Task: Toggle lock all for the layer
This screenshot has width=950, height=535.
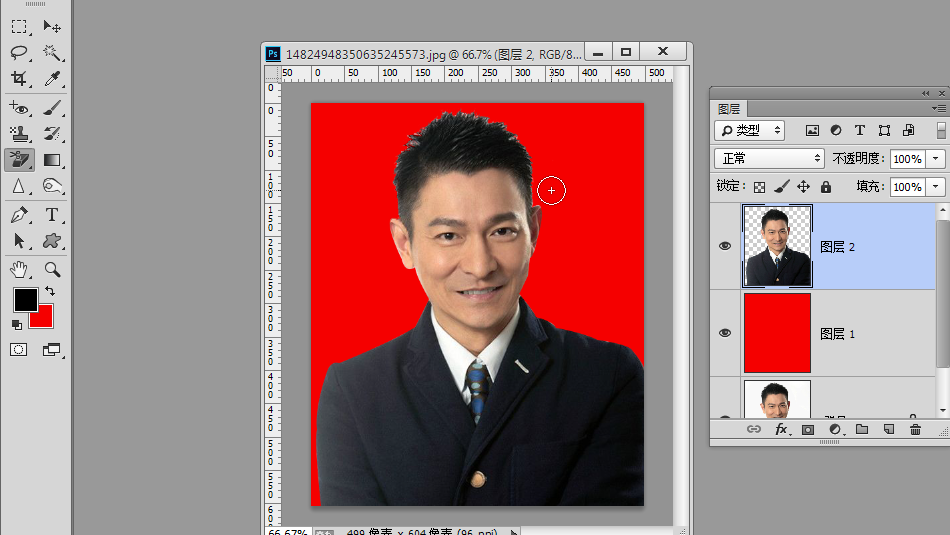Action: pyautogui.click(x=826, y=187)
